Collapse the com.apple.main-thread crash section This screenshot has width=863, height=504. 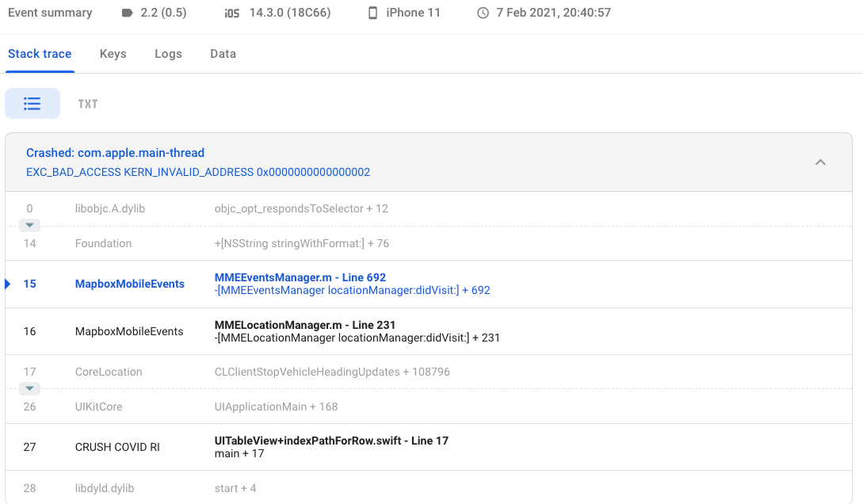[820, 162]
